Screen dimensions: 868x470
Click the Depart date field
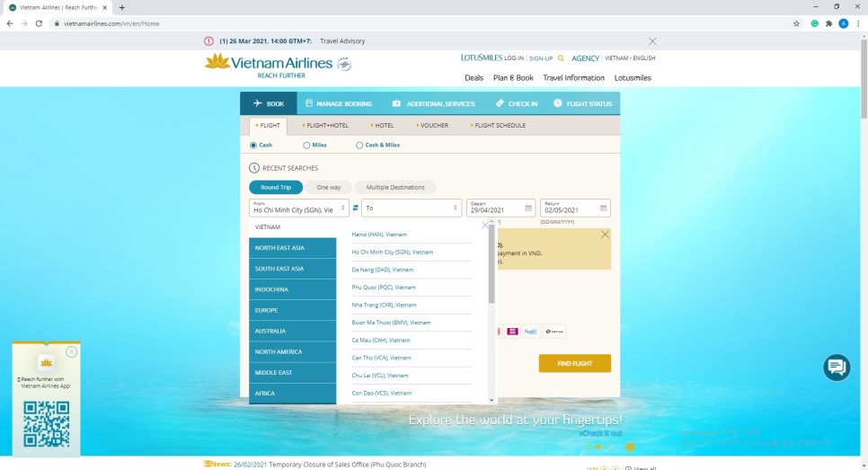(501, 208)
